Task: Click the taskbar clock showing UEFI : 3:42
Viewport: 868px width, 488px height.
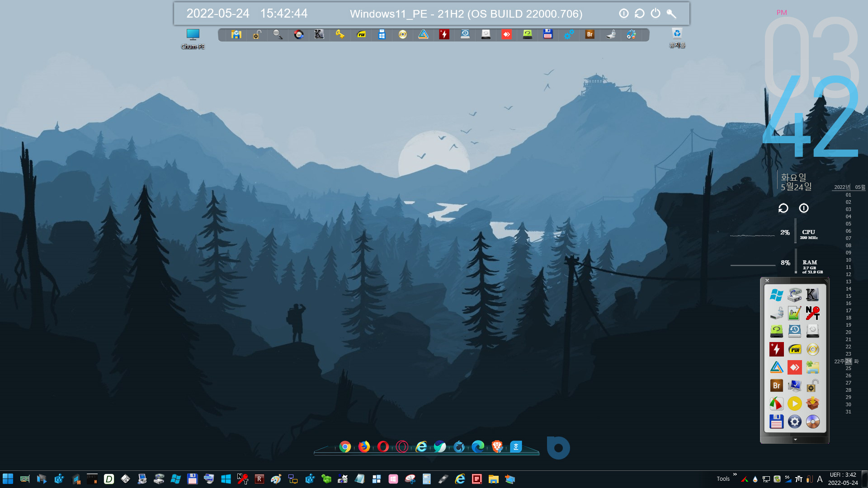Action: tap(843, 479)
